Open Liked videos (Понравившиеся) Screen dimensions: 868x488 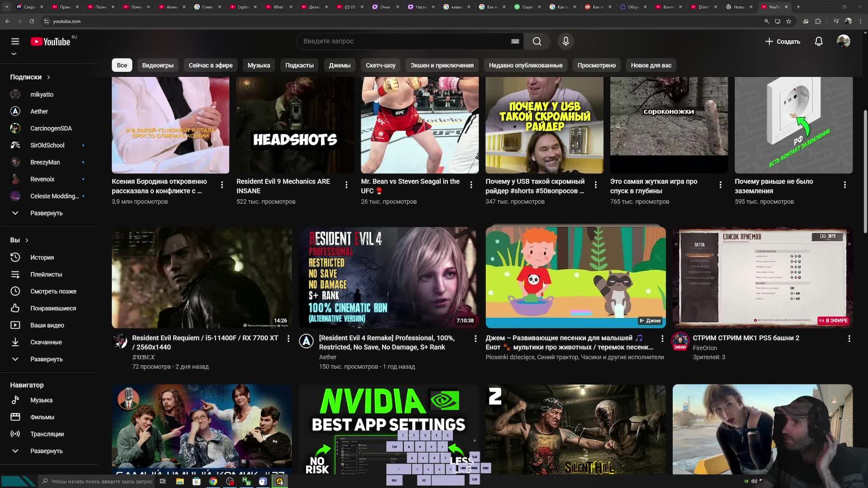(53, 308)
